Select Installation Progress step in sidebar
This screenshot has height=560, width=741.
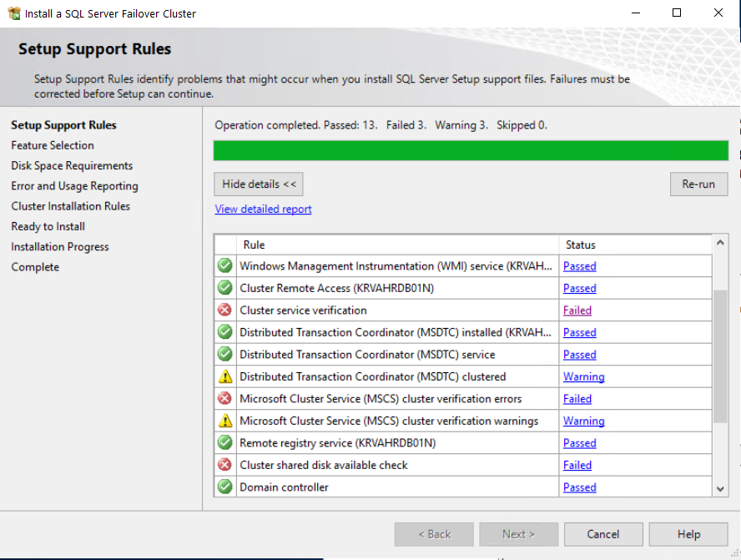(x=60, y=247)
